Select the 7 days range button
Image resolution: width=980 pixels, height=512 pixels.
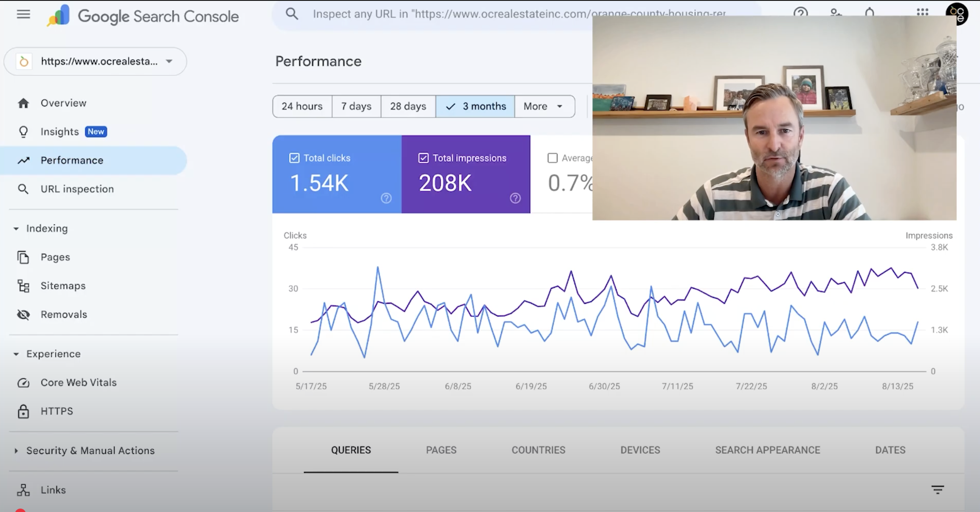click(356, 106)
